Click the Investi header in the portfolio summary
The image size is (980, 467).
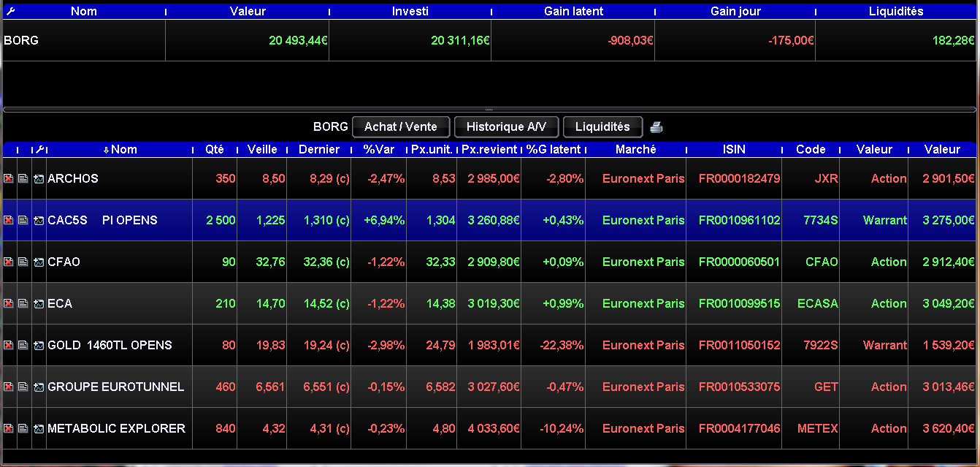410,11
